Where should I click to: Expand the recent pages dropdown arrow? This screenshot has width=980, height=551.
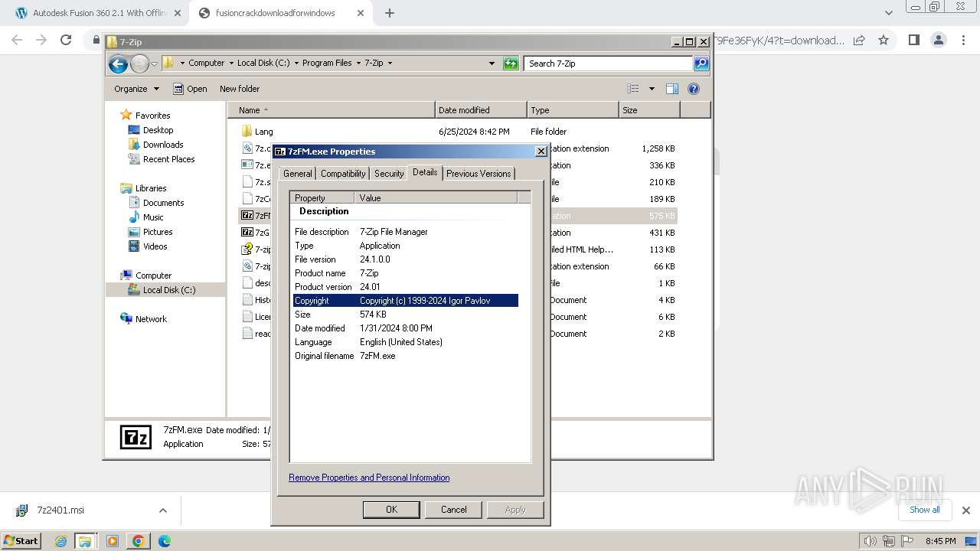pyautogui.click(x=155, y=64)
